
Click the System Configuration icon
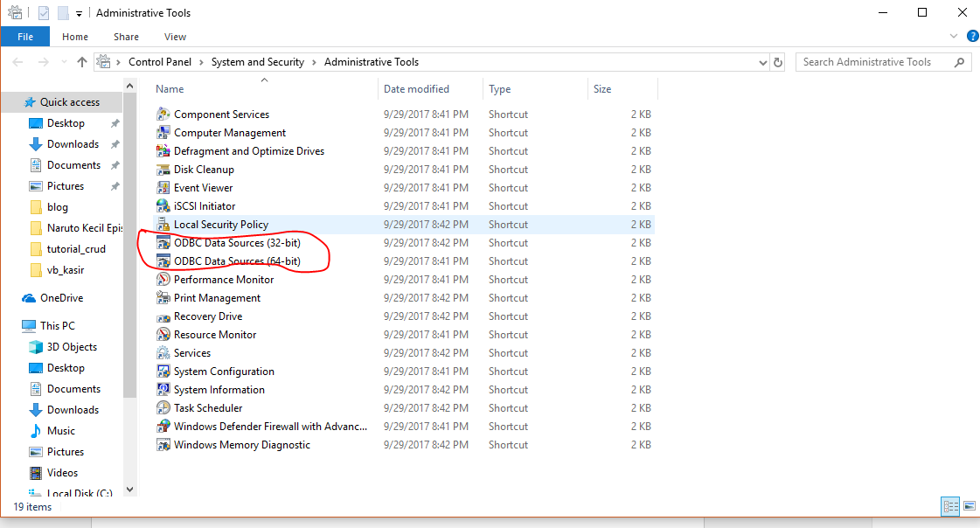tap(163, 372)
